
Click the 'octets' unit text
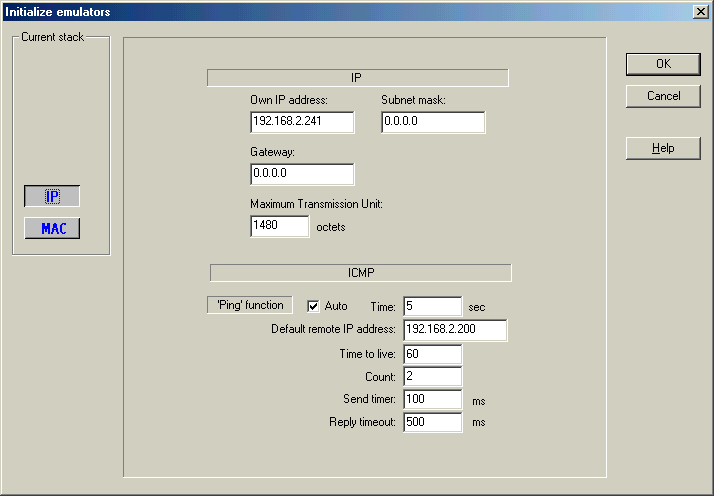(331, 227)
